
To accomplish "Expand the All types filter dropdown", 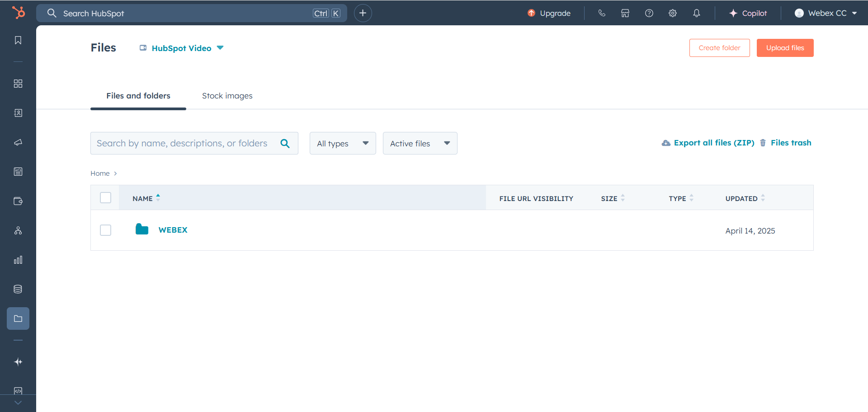I will pyautogui.click(x=343, y=143).
